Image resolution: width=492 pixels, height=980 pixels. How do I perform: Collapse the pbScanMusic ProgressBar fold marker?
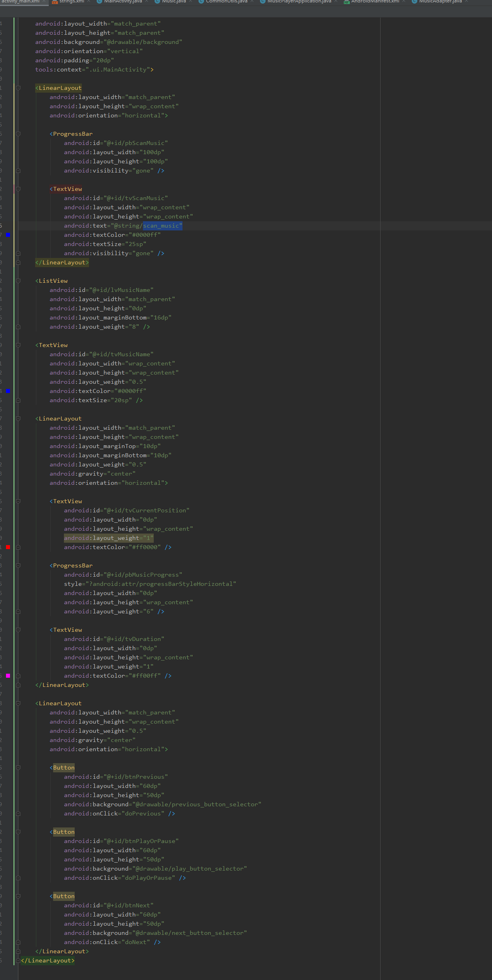(18, 134)
